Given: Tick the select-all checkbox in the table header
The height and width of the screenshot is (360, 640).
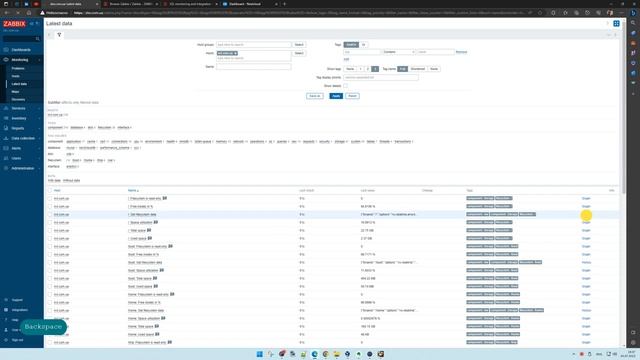Looking at the screenshot, I should [x=50, y=191].
